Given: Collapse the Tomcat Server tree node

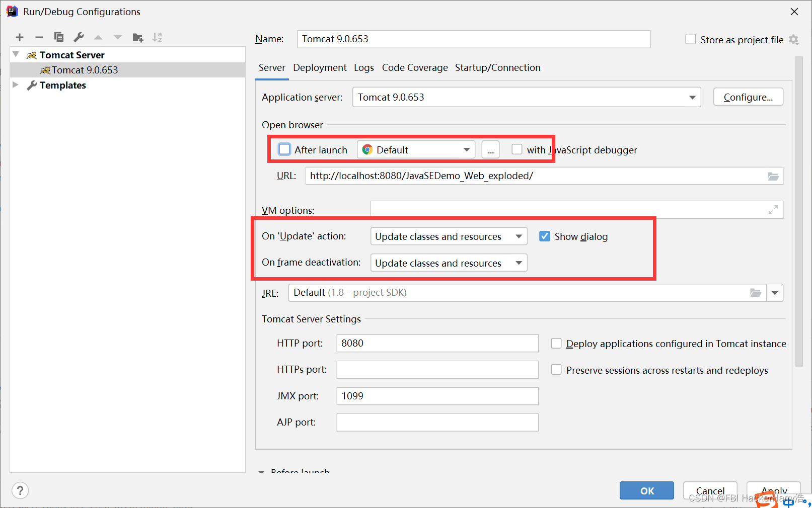Looking at the screenshot, I should (x=16, y=54).
